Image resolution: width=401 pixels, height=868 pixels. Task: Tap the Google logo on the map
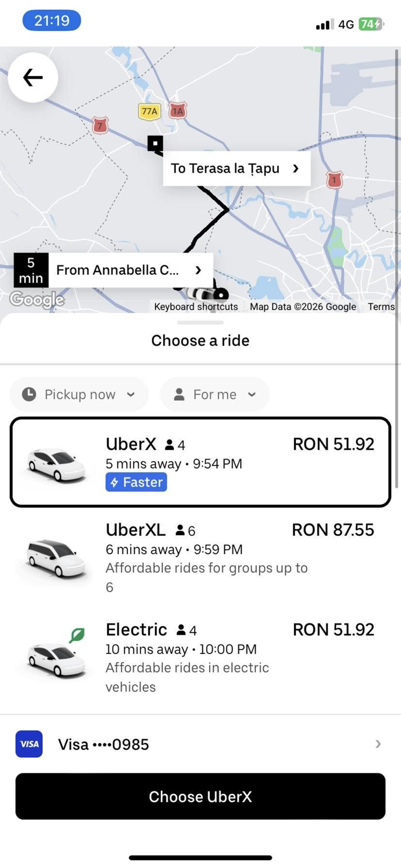pos(37,299)
